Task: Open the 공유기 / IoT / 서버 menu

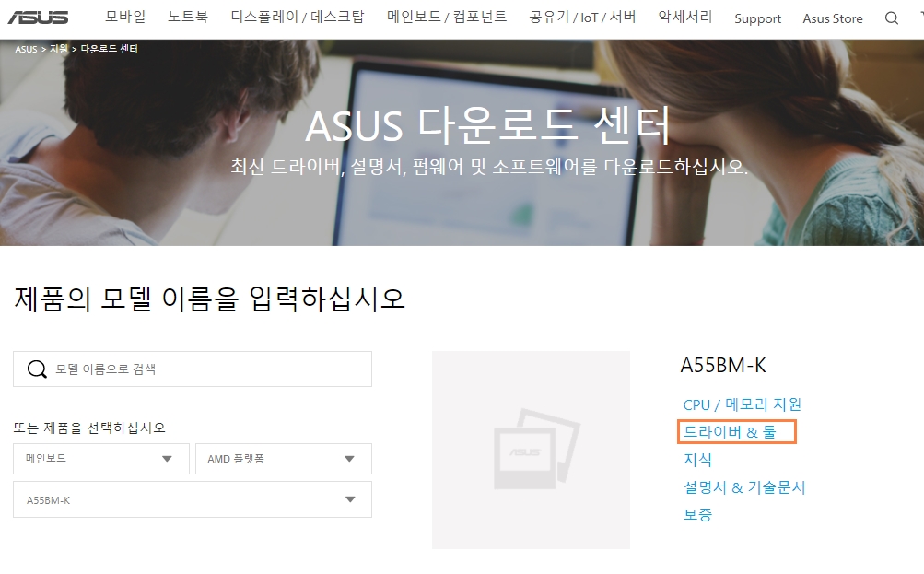Action: click(582, 18)
